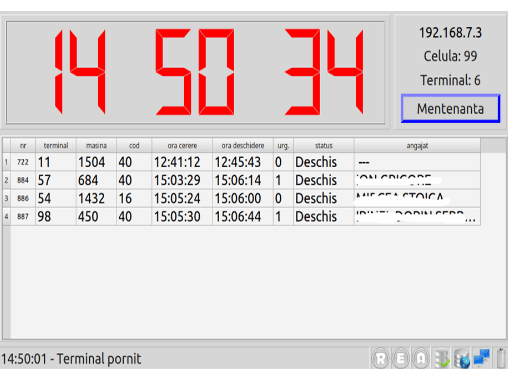Select terminal 54 cell
The width and height of the screenshot is (508, 386).
tap(56, 198)
